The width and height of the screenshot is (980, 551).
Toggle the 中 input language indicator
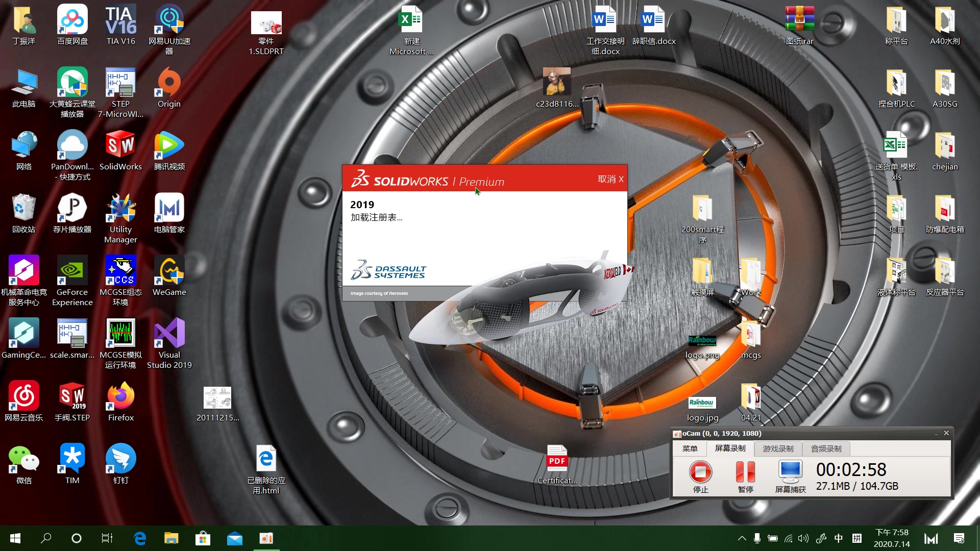point(839,538)
